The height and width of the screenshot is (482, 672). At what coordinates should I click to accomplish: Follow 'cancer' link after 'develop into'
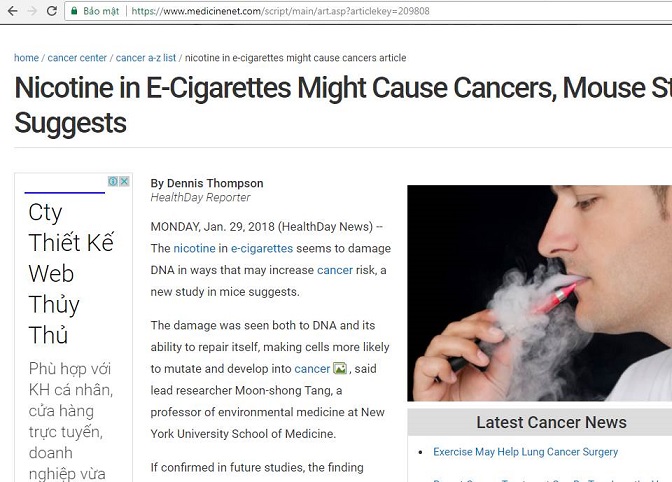tap(312, 369)
